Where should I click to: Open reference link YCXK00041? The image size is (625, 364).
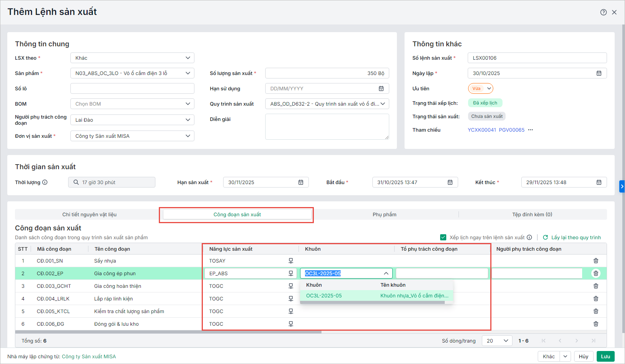pyautogui.click(x=481, y=130)
